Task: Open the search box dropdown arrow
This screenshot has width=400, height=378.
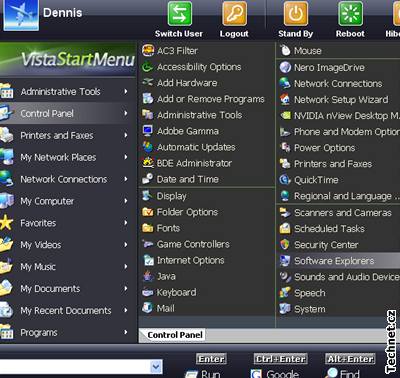Action: 156,367
